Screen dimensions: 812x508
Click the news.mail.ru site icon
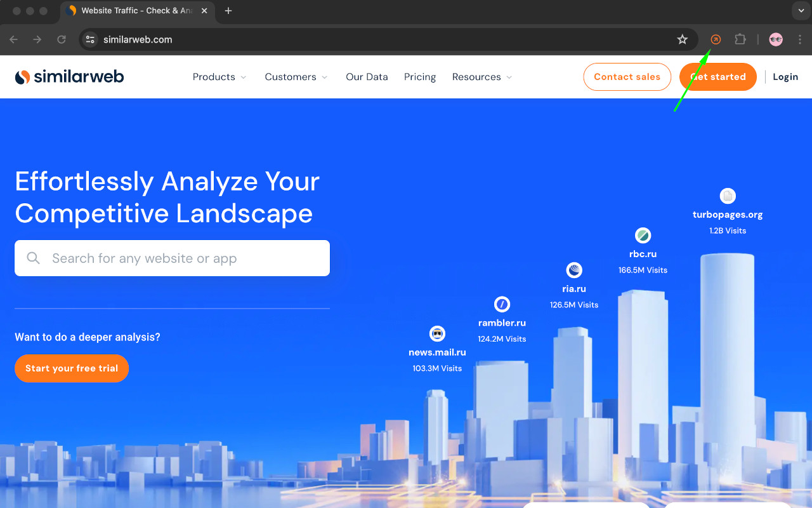437,333
